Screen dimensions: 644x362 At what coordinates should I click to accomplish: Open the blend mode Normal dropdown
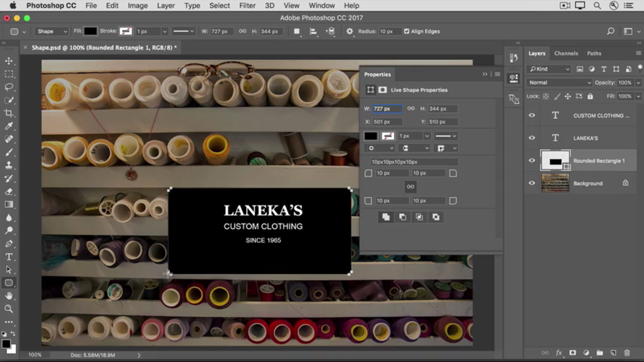click(559, 82)
